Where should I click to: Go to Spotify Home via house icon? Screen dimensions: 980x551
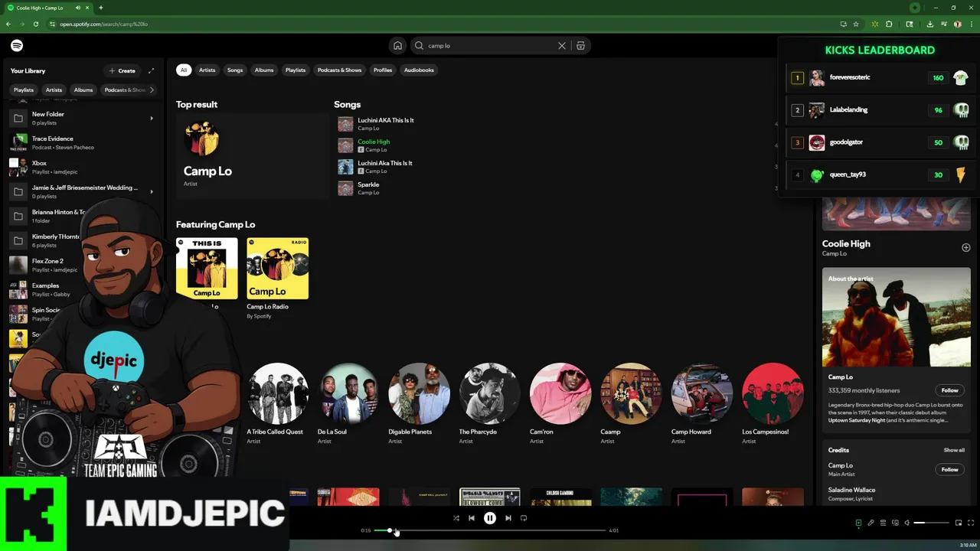(397, 45)
